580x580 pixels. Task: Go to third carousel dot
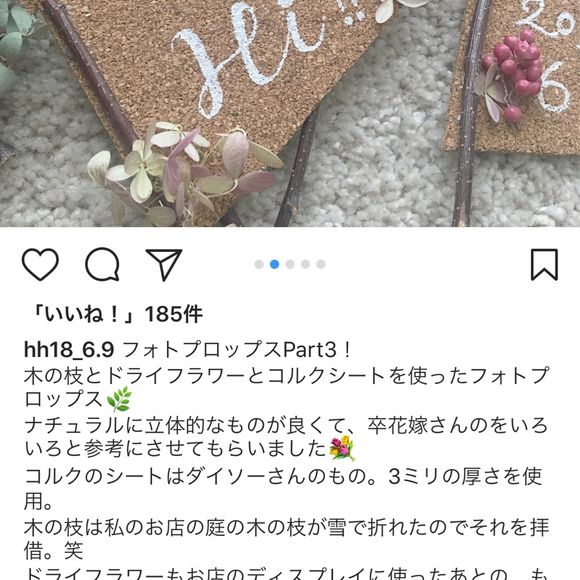(290, 264)
